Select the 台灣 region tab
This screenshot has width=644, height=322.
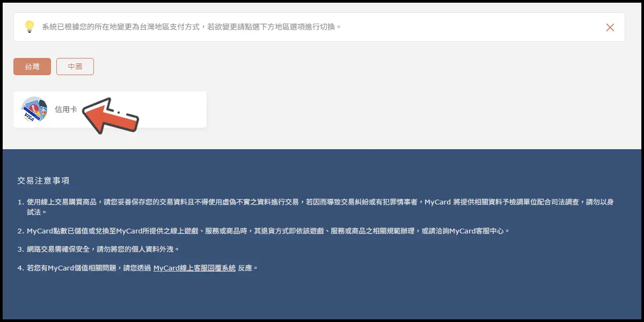pyautogui.click(x=32, y=67)
